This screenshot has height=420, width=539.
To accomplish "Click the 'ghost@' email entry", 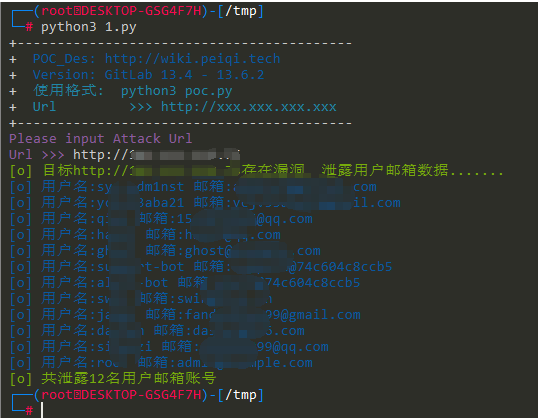I will point(208,251).
